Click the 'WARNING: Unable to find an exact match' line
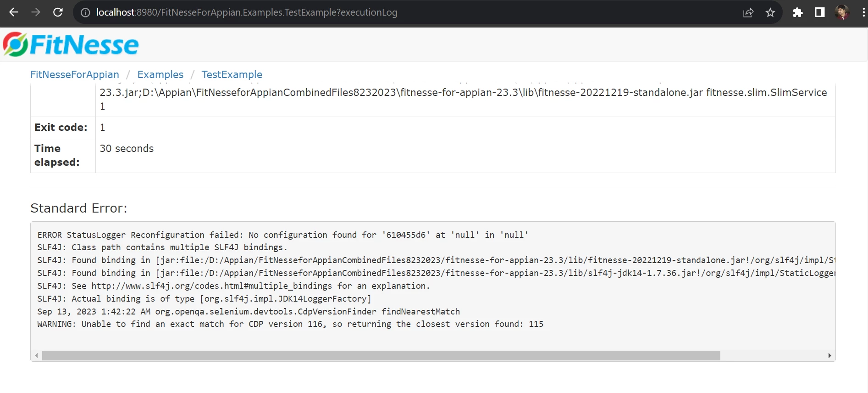The height and width of the screenshot is (393, 868). click(290, 324)
